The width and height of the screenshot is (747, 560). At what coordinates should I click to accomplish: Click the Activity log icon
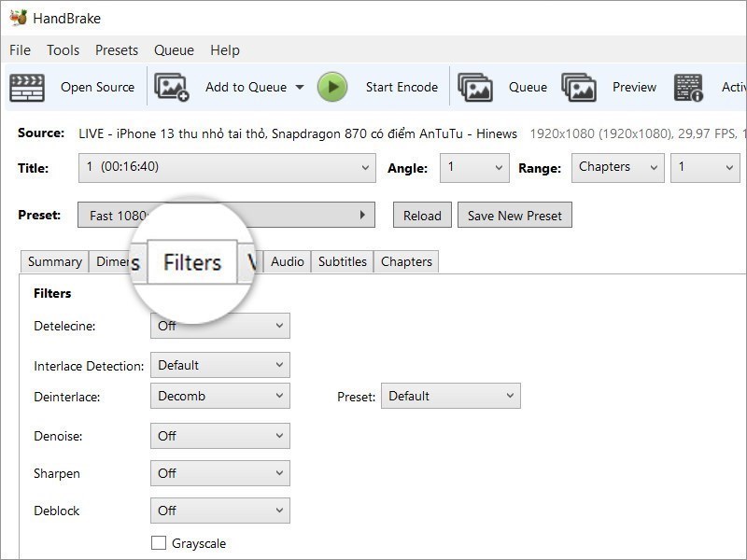(x=688, y=88)
